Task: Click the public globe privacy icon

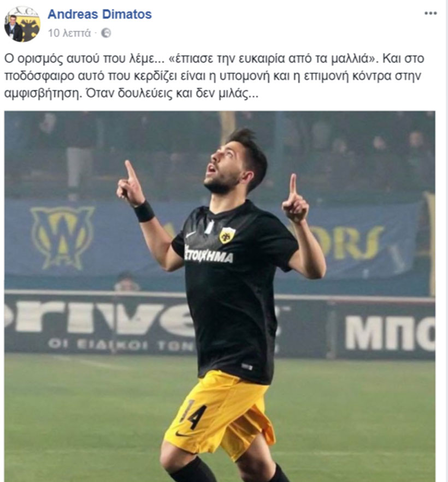Action: tap(106, 33)
